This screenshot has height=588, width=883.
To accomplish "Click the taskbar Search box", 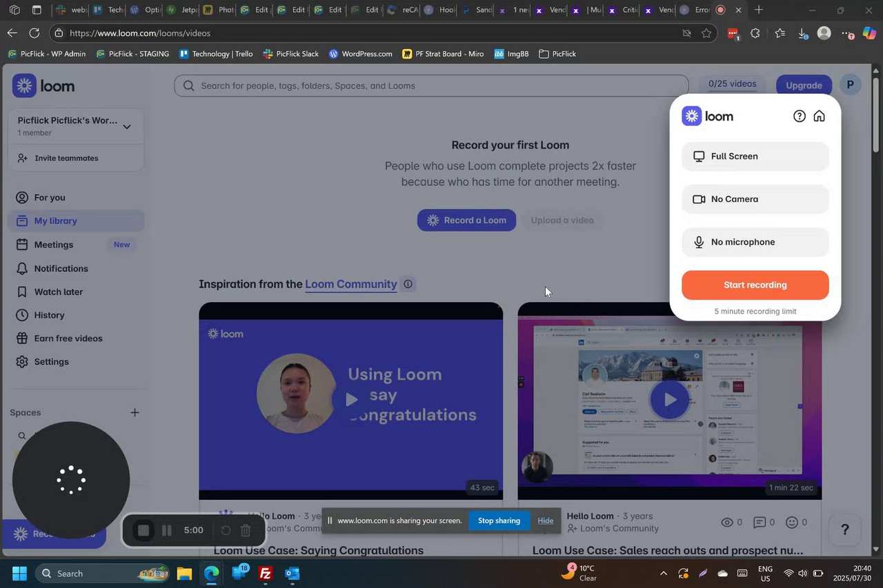I will pyautogui.click(x=103, y=574).
